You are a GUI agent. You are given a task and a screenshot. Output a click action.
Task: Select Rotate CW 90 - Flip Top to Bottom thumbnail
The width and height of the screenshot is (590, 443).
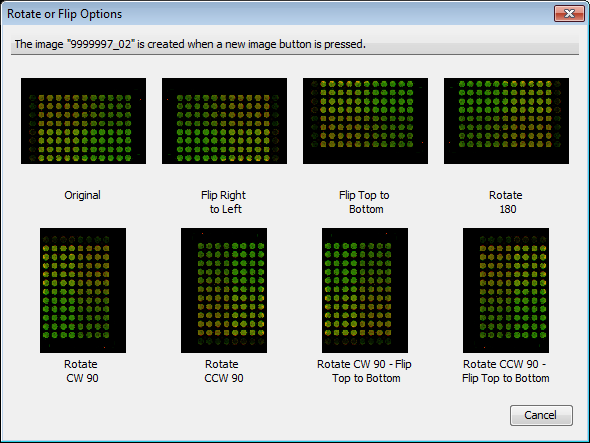pyautogui.click(x=365, y=290)
